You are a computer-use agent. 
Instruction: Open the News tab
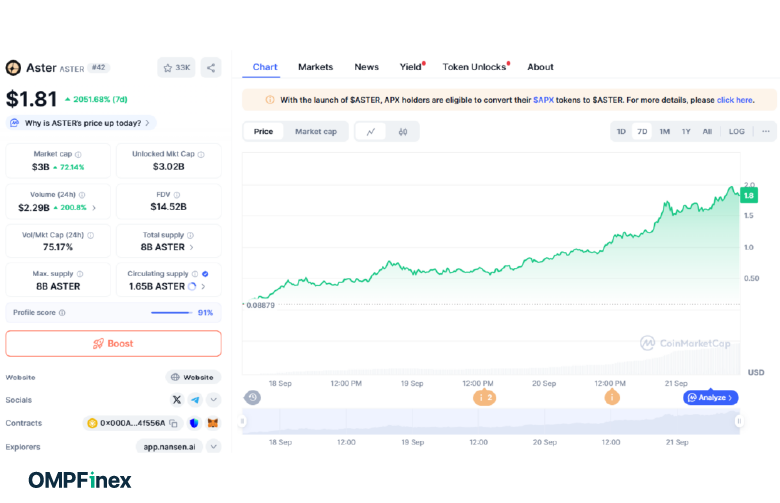[x=367, y=67]
